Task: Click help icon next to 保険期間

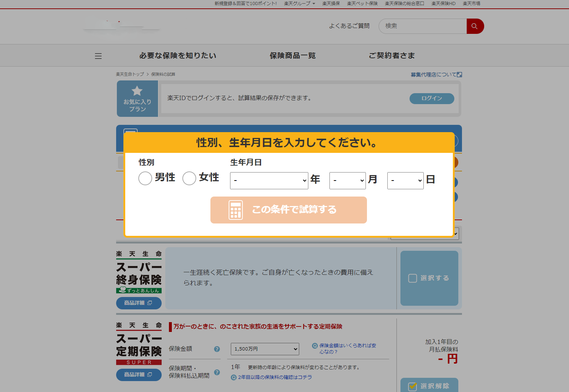Action: point(217,372)
